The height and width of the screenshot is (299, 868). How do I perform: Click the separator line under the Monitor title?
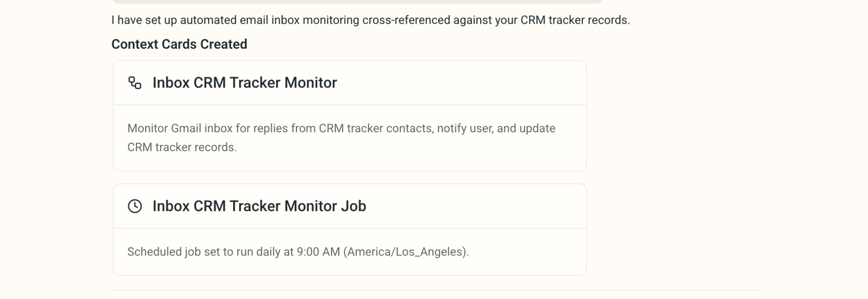[350, 105]
